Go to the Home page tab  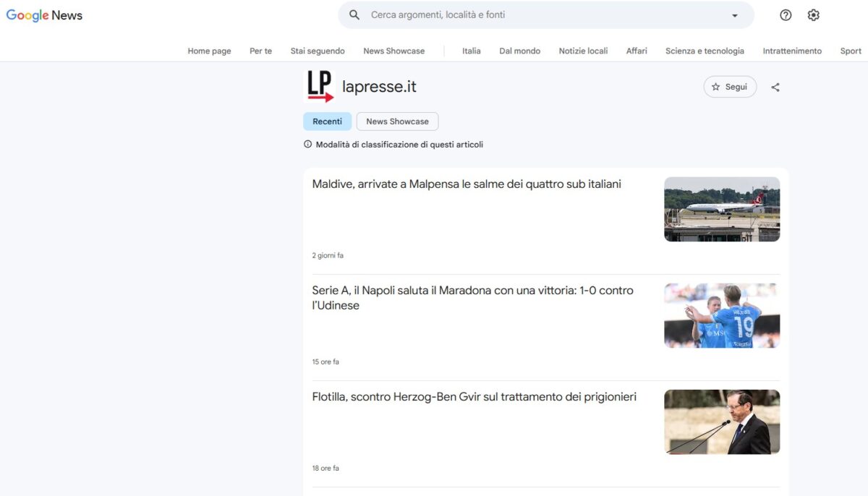[x=210, y=51]
